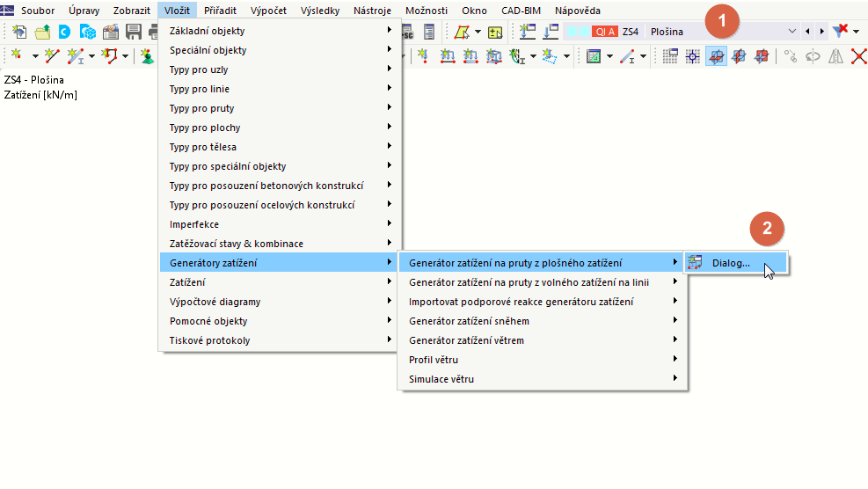Toggle the XZ work plane

[762, 56]
